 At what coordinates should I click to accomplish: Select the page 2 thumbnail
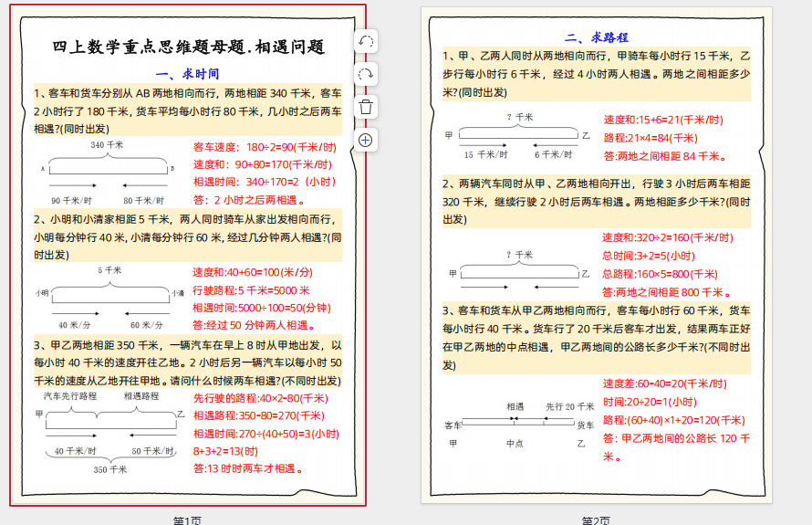[x=597, y=255]
